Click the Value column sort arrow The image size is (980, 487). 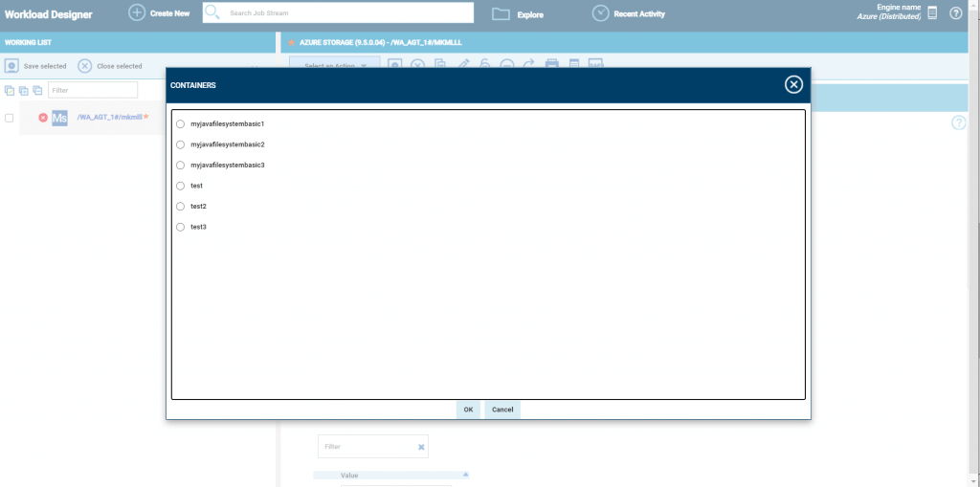(x=465, y=474)
